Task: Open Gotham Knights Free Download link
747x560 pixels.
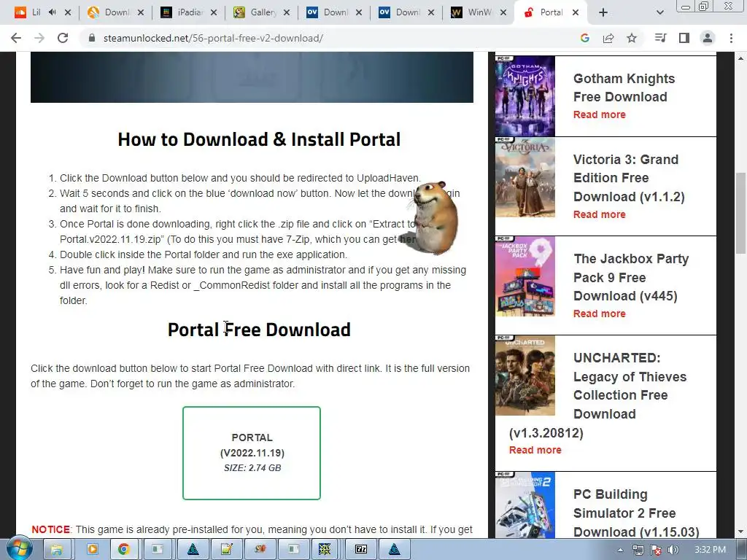Action: tap(624, 87)
